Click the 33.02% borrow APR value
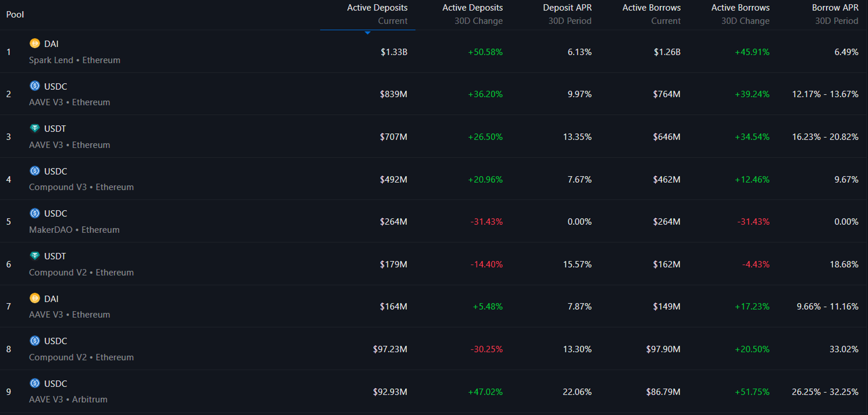 [844, 349]
